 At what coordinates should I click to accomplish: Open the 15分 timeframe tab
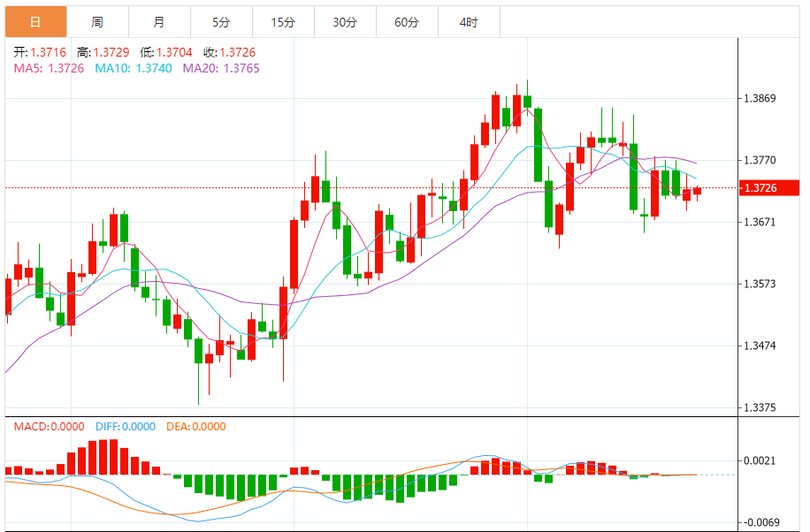284,22
